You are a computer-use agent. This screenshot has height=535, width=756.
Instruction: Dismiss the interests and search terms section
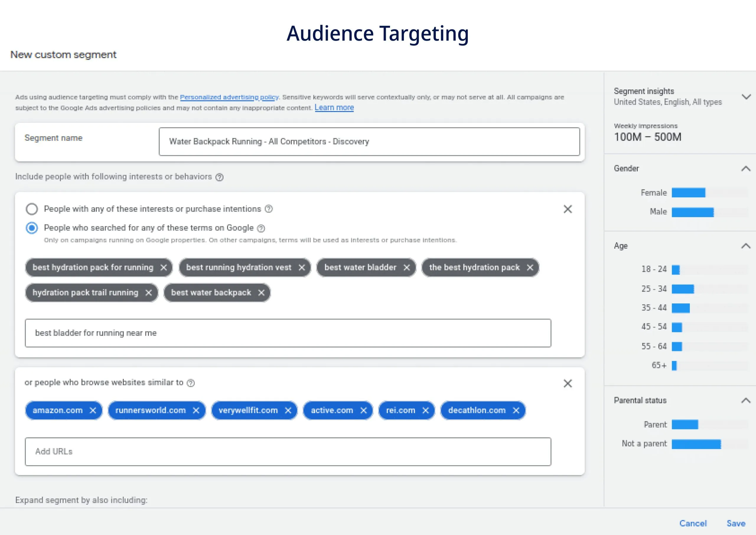click(x=568, y=209)
